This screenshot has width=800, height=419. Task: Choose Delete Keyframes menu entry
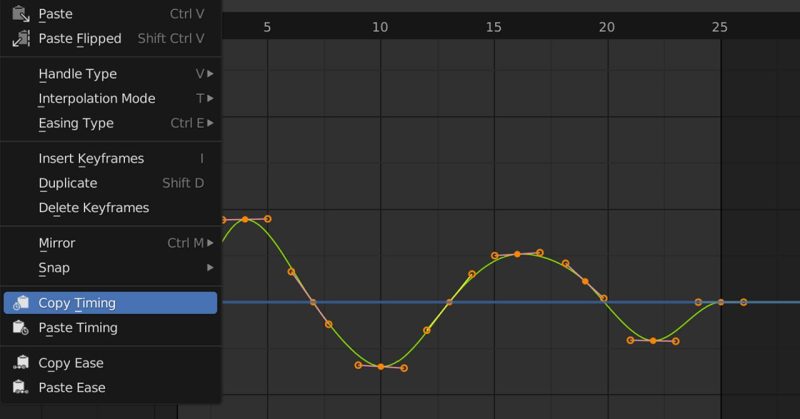pos(93,208)
